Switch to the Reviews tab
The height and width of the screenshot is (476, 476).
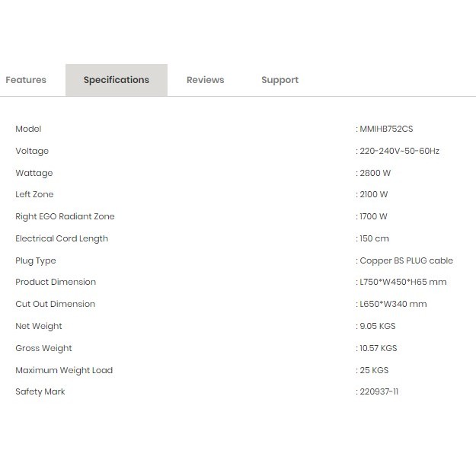tap(205, 80)
